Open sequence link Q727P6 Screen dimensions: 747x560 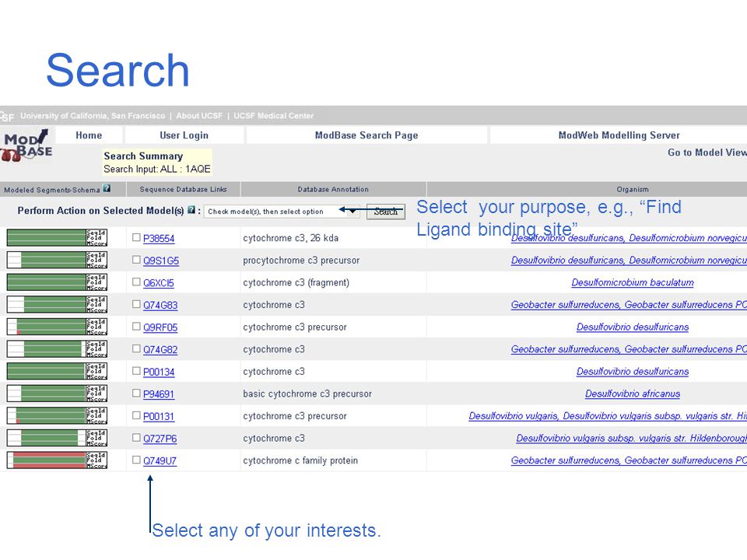click(160, 439)
